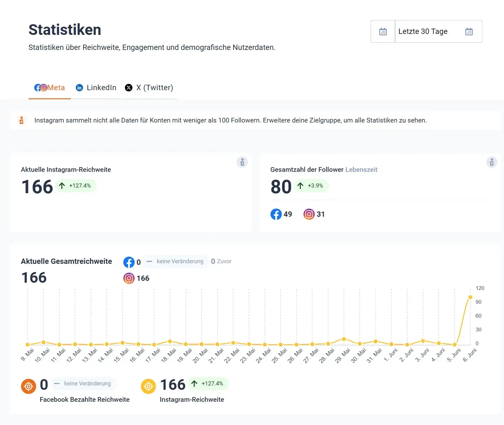Image resolution: width=504 pixels, height=425 pixels.
Task: Open the X (Twitter) tab
Action: tap(149, 88)
